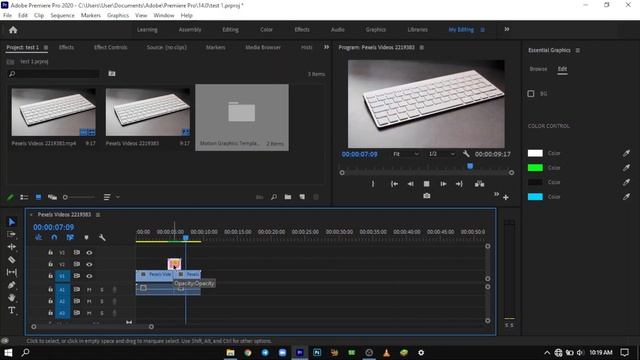Open the 1/2 playback resolution dropdown
Screen dimensions: 640x360
[441, 154]
